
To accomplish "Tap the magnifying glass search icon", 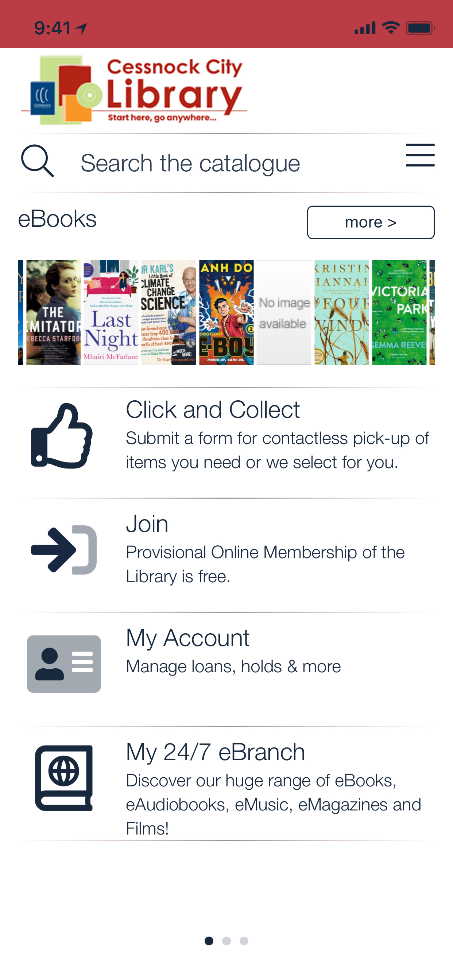I will coord(37,161).
